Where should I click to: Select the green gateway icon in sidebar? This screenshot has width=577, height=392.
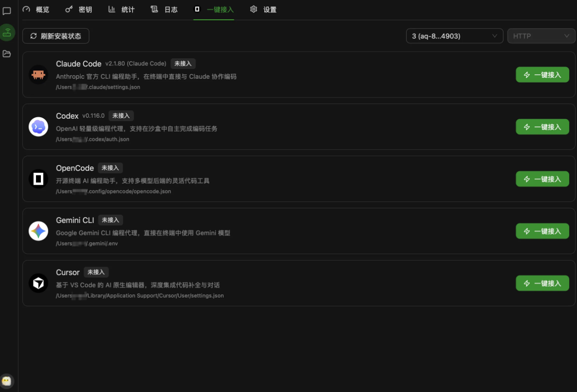coord(7,33)
